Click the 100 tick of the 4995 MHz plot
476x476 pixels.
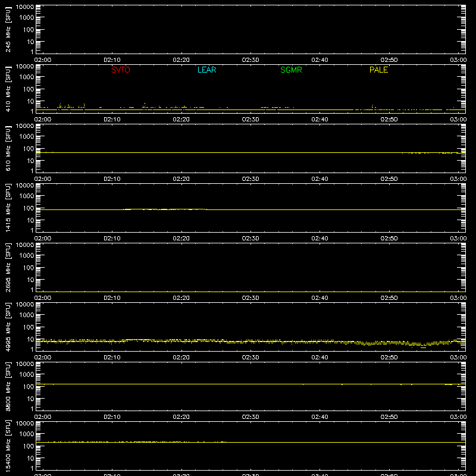(x=29, y=327)
